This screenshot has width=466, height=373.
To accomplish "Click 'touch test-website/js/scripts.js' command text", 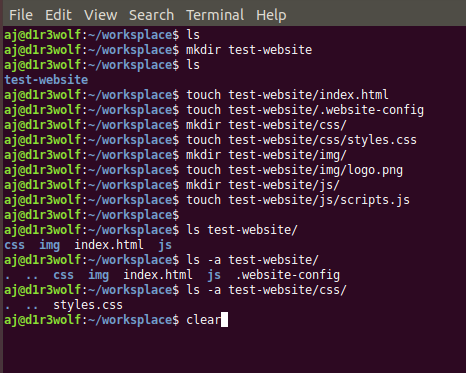I will coord(298,200).
